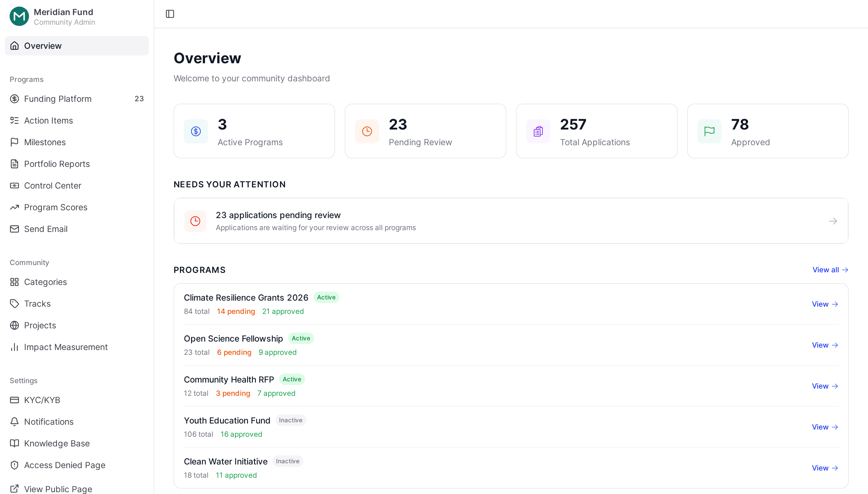Click the Total Applications clipboard icon
Screen dimensions: 868x494
(x=538, y=131)
